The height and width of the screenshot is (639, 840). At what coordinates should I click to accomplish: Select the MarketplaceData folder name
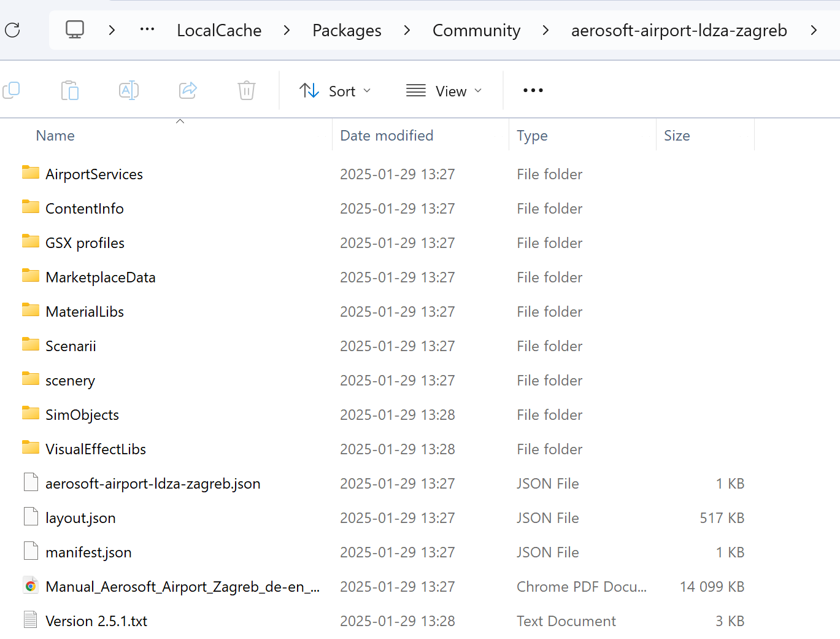(101, 277)
